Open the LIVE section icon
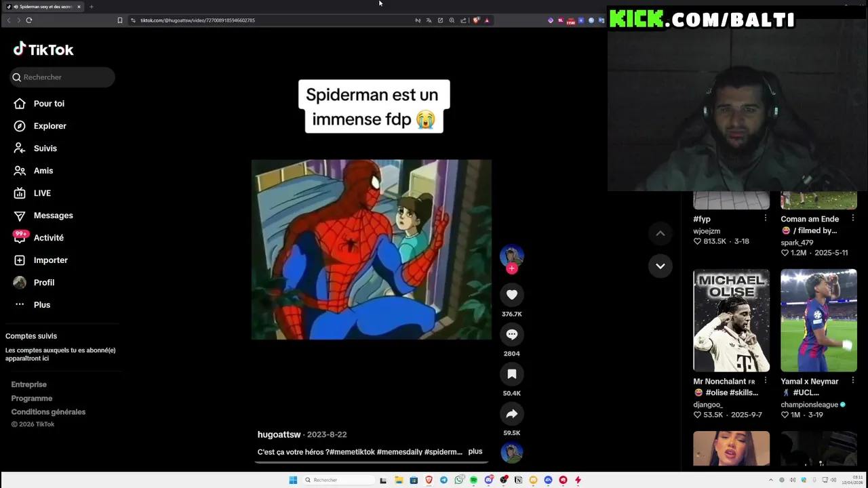The width and height of the screenshot is (868, 488). [20, 193]
